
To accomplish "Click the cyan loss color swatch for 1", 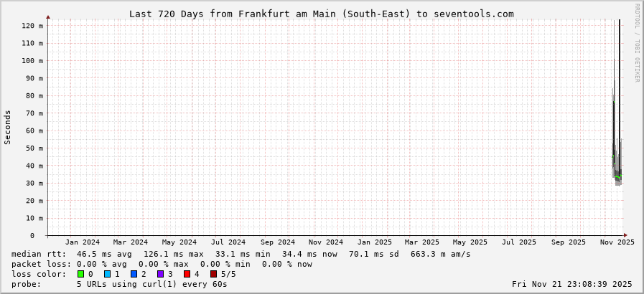I will (x=107, y=274).
